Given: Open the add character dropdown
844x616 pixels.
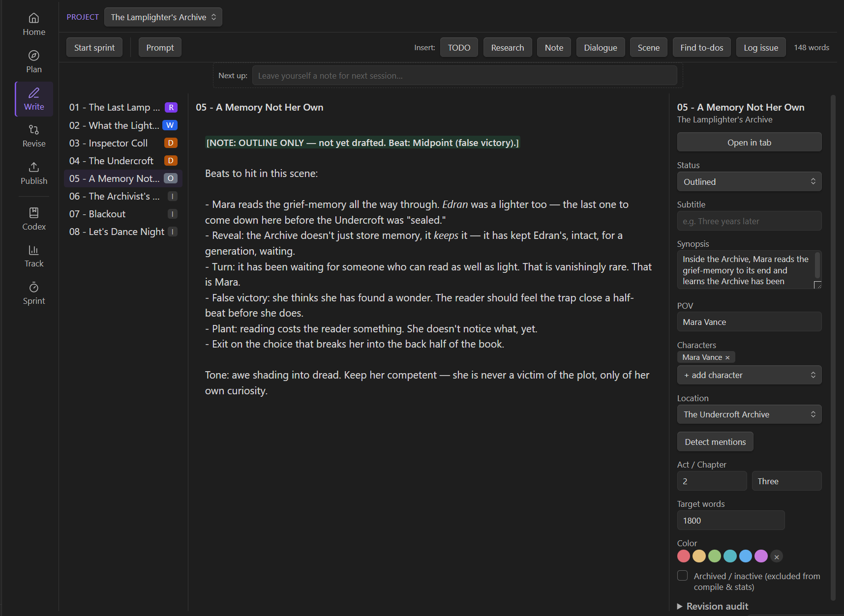Looking at the screenshot, I should pos(750,375).
